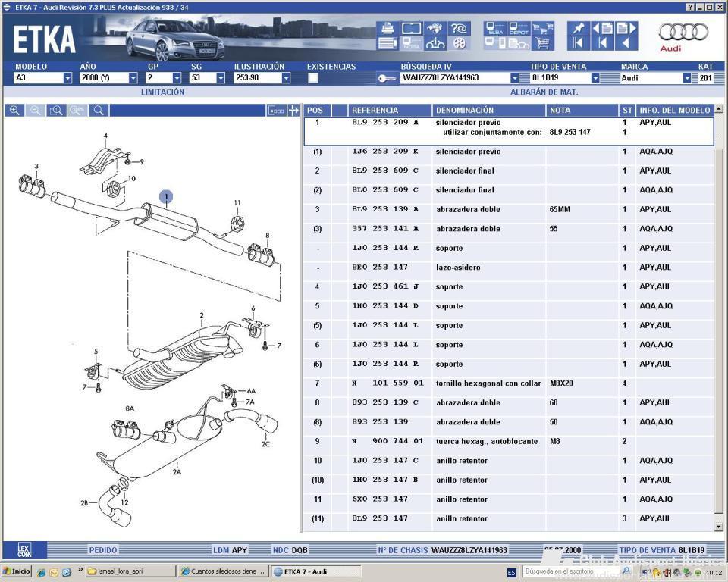Expand the Marca Audi dropdown

(687, 78)
